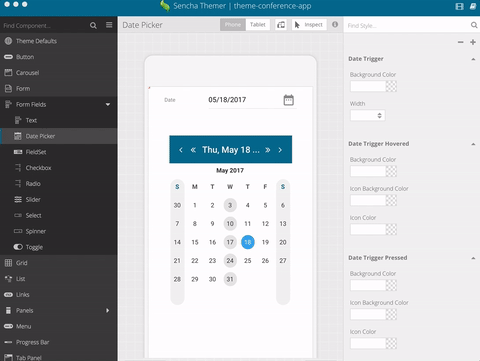Click the info icon next to Inspect
This screenshot has width=480, height=361.
(x=335, y=24)
